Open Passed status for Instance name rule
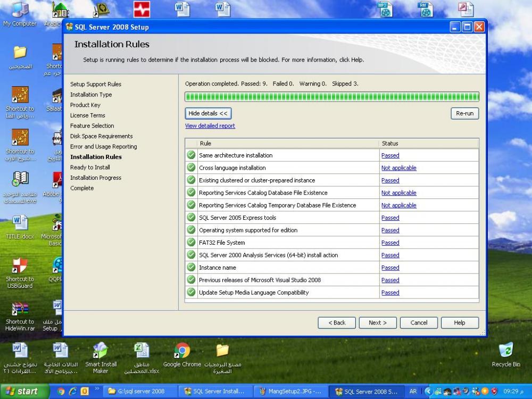Screen dimensions: 532x399 [390, 268]
